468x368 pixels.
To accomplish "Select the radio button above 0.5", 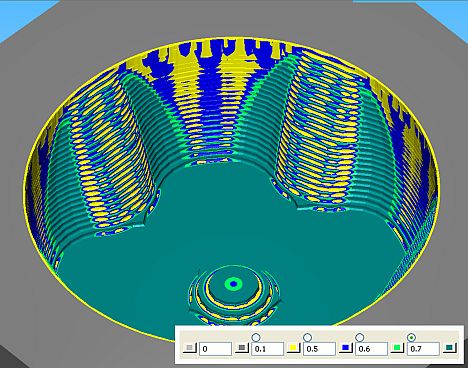I will tap(307, 337).
